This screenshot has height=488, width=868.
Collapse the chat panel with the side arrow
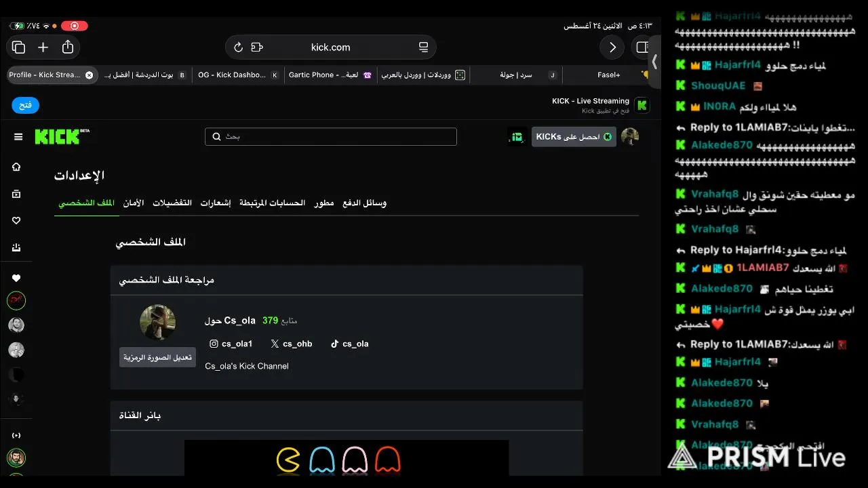(654, 62)
